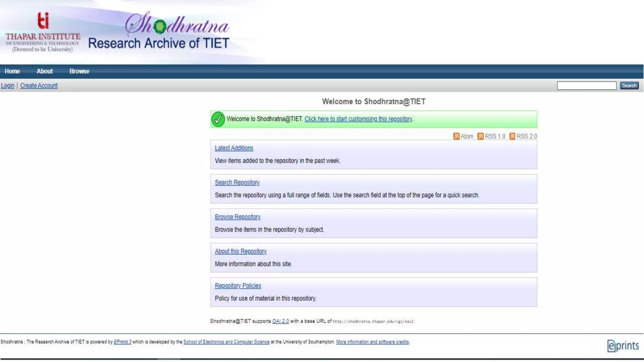644x362 pixels.
Task: Click the OAI 2.0 link
Action: click(x=280, y=321)
